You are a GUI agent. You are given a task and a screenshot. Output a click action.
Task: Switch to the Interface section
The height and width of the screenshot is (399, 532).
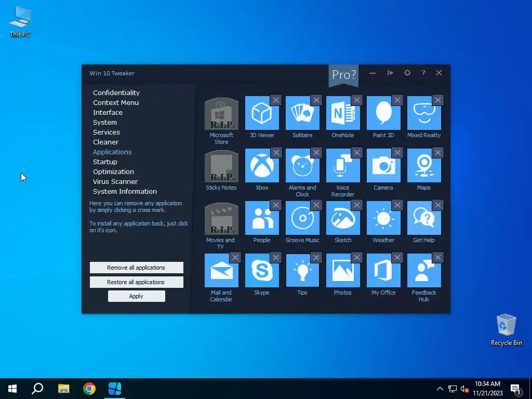pyautogui.click(x=108, y=112)
